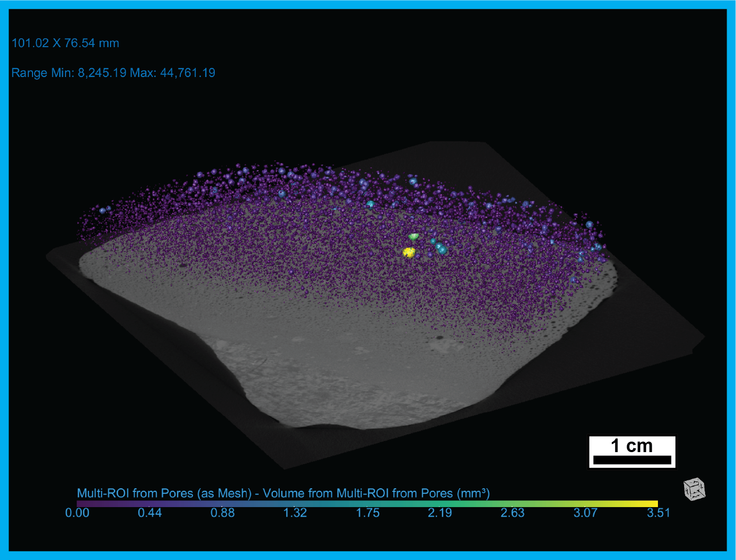Image resolution: width=736 pixels, height=560 pixels.
Task: Click the 3.07 colorbar tick label
Action: tap(585, 513)
